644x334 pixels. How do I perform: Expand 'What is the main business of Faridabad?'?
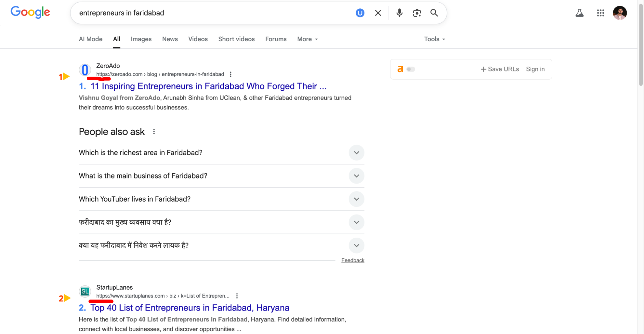coord(221,176)
